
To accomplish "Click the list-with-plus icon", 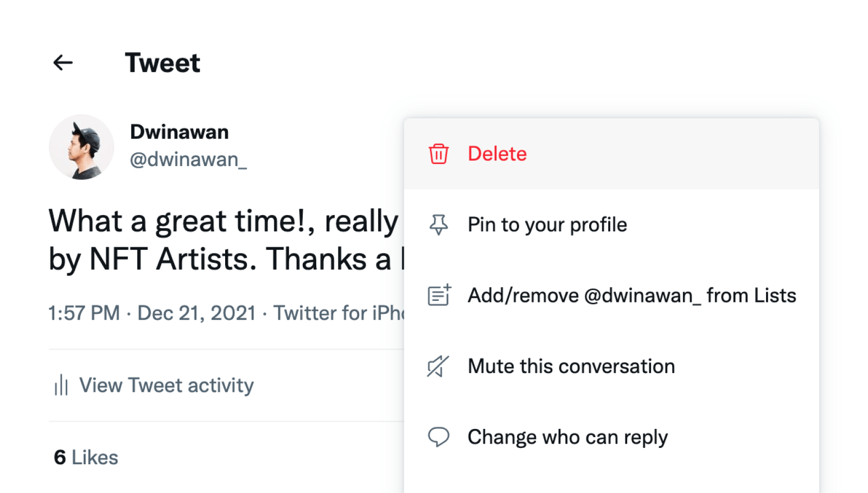I will 439,295.
